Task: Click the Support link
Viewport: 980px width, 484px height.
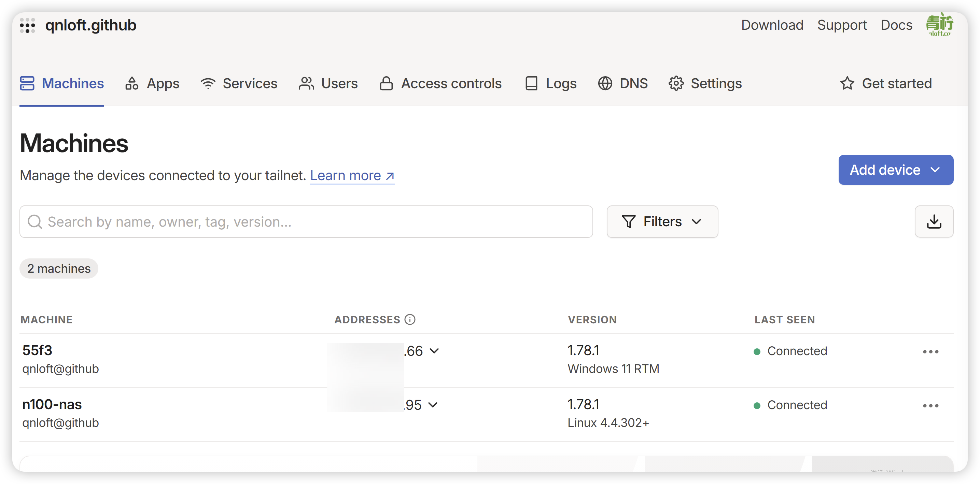Action: pos(842,25)
